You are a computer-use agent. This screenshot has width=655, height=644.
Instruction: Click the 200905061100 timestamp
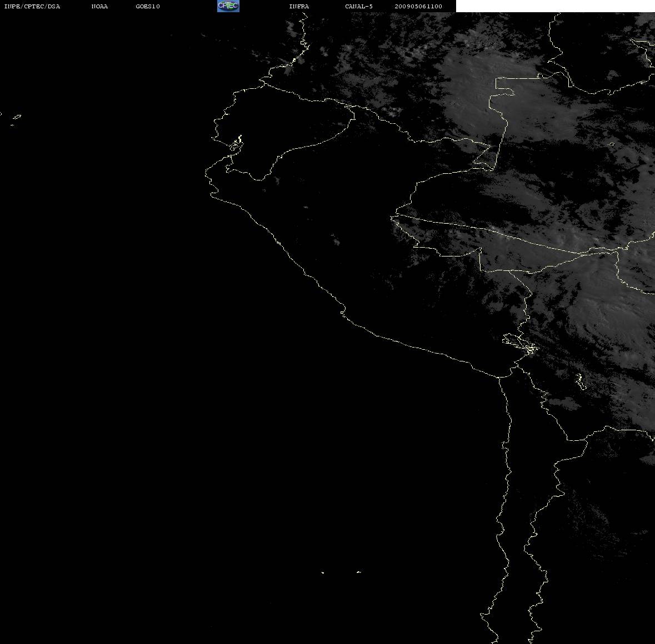(x=418, y=6)
